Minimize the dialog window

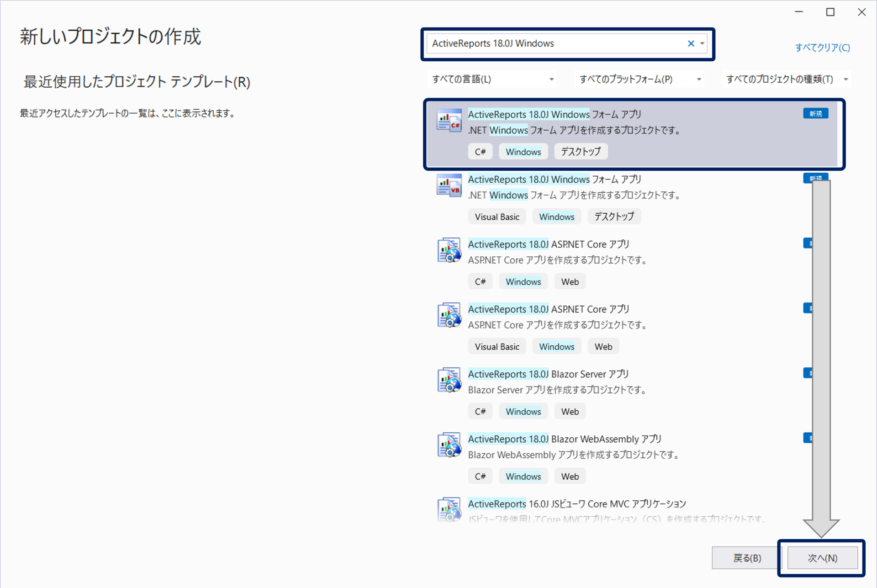point(799,12)
